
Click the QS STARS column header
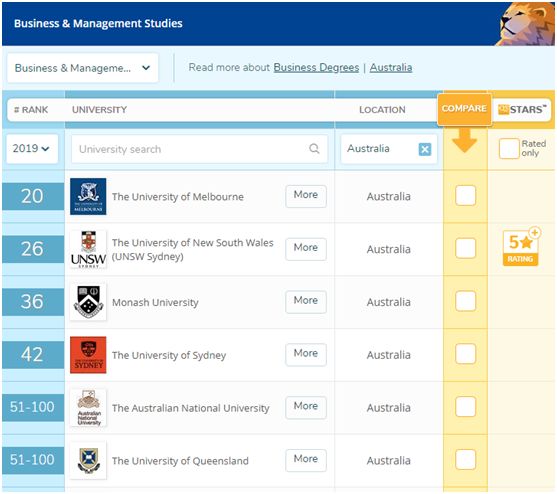pyautogui.click(x=521, y=110)
